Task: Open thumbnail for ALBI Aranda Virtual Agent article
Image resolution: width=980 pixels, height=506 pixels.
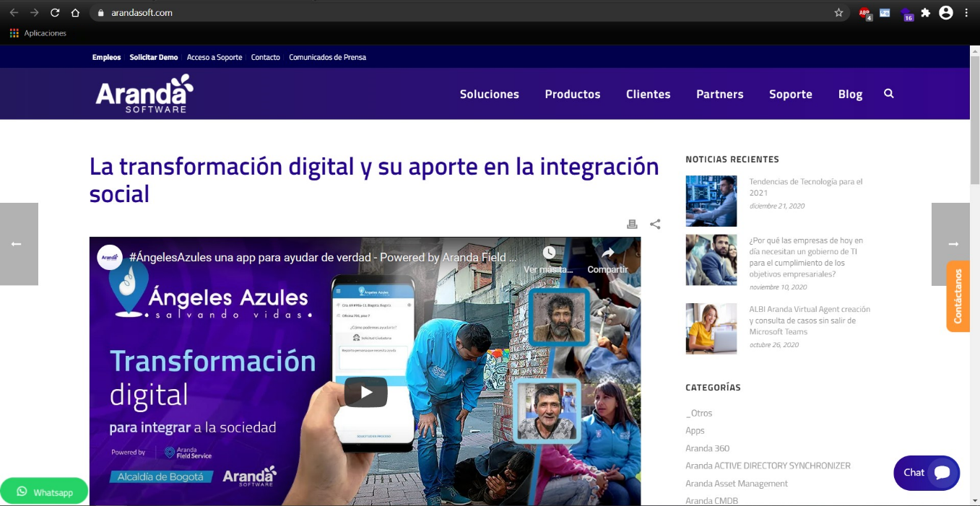Action: [711, 328]
